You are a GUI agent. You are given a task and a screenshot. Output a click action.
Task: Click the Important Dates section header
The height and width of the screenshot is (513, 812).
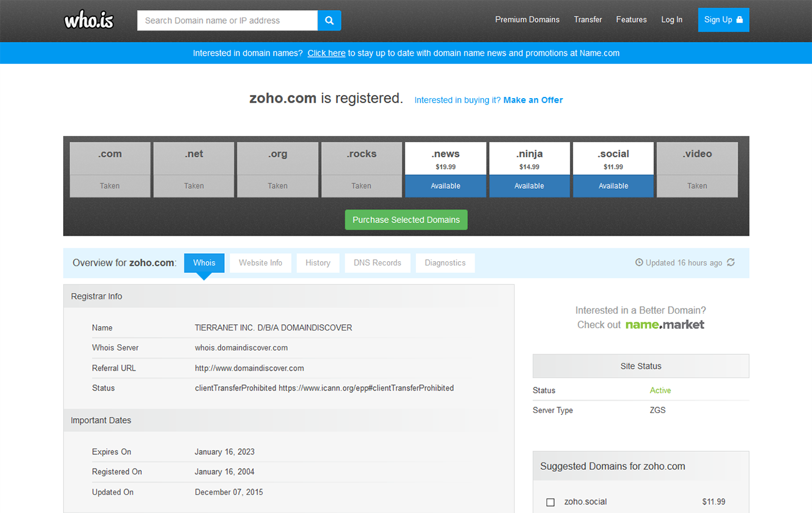tap(289, 421)
